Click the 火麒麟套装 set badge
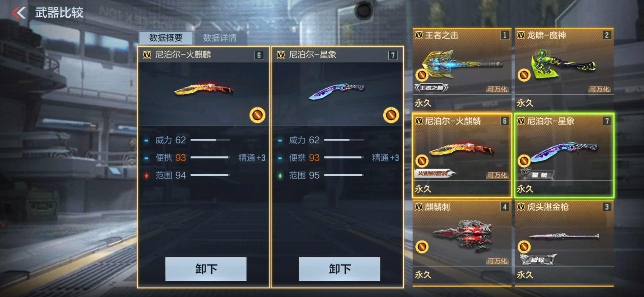Screen dimensions: 644x297 pyautogui.click(x=435, y=173)
